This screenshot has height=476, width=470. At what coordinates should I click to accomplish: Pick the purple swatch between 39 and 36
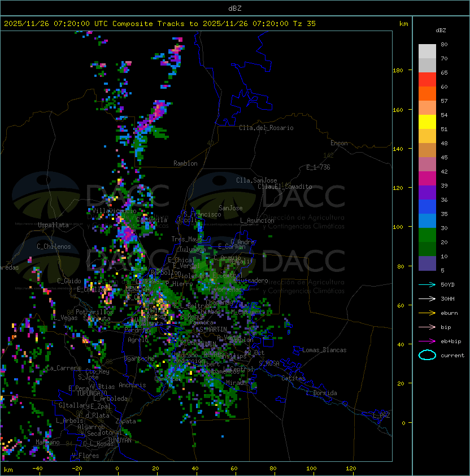[427, 192]
